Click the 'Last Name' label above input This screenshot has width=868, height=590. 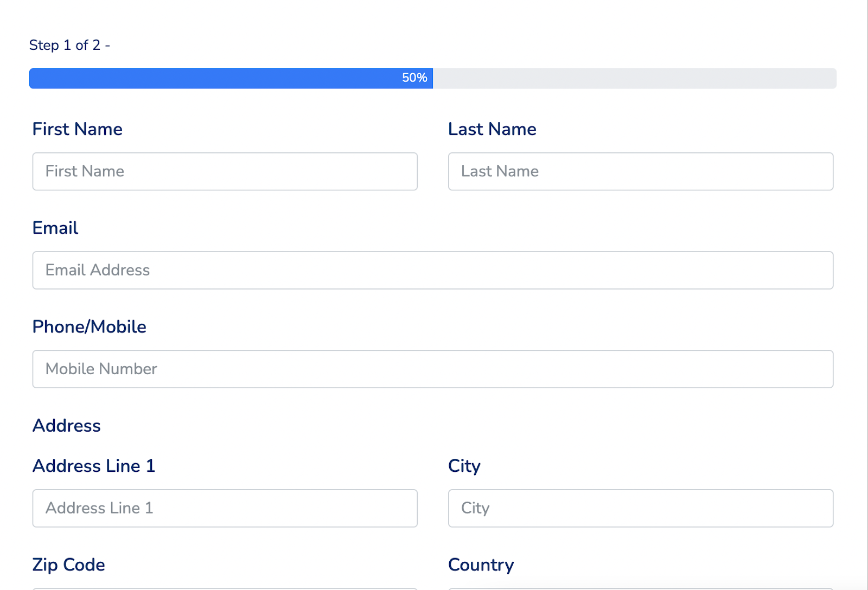(x=493, y=129)
